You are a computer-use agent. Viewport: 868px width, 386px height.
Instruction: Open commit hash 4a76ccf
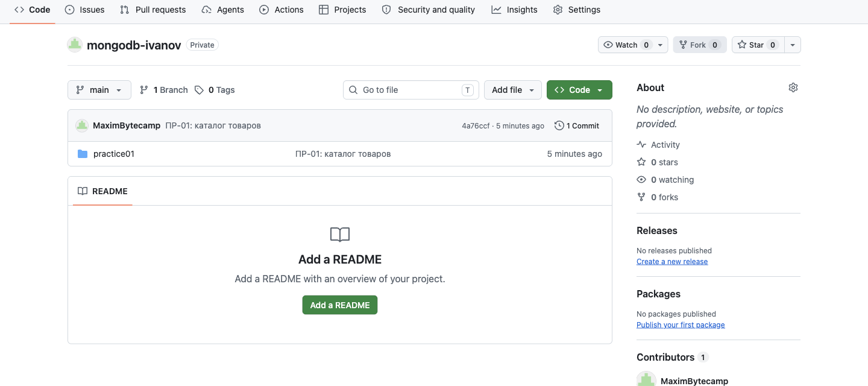click(x=476, y=126)
